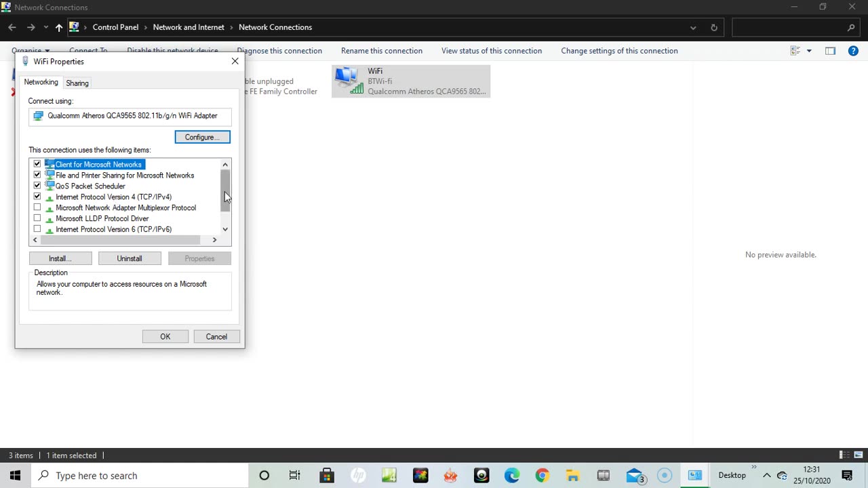868x488 pixels.
Task: Open the Help question mark icon
Action: [x=853, y=51]
